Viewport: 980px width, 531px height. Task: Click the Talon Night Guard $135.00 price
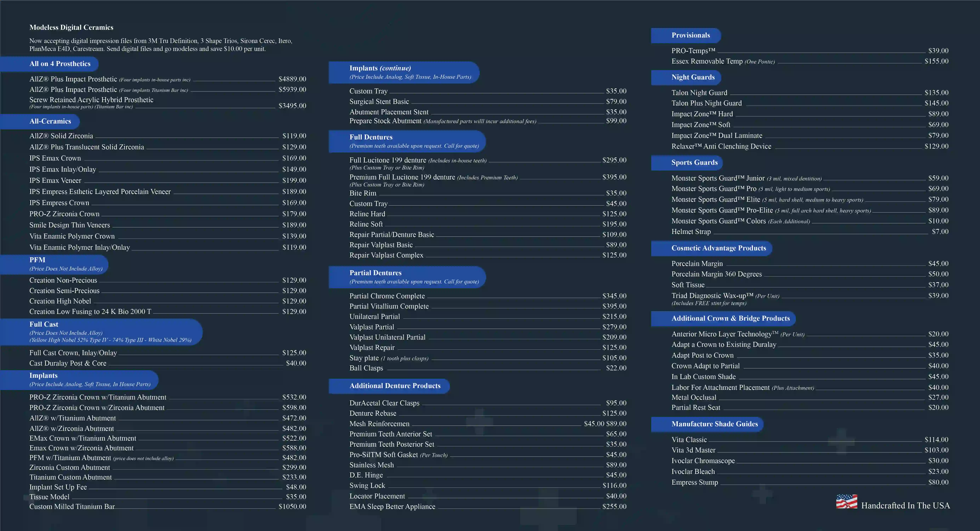pyautogui.click(x=936, y=93)
